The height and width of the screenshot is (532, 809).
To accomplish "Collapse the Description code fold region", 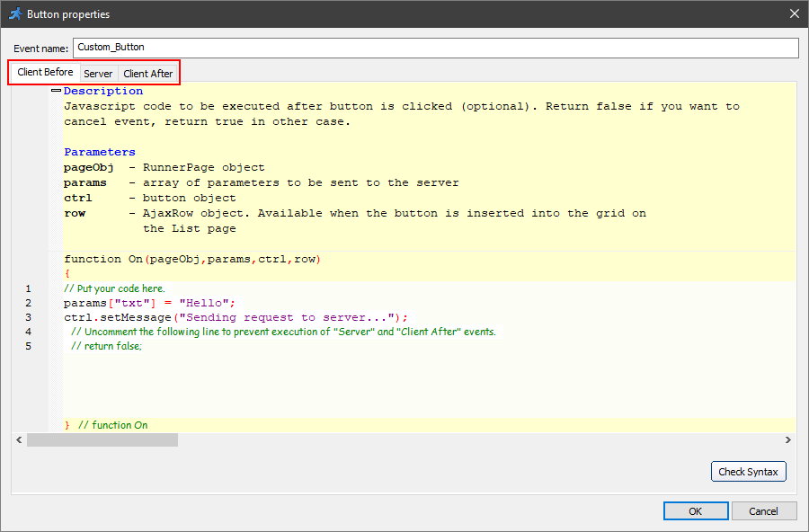I will click(56, 90).
